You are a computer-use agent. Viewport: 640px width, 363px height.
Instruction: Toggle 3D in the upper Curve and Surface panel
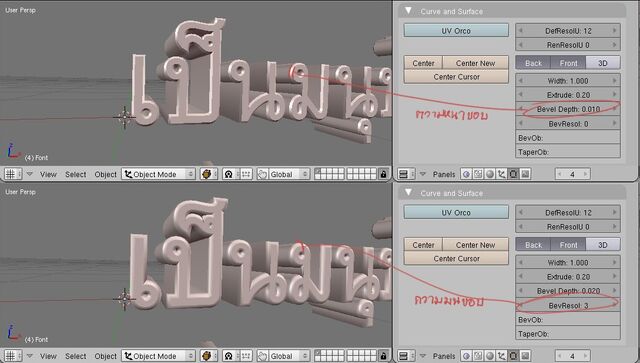pos(603,63)
